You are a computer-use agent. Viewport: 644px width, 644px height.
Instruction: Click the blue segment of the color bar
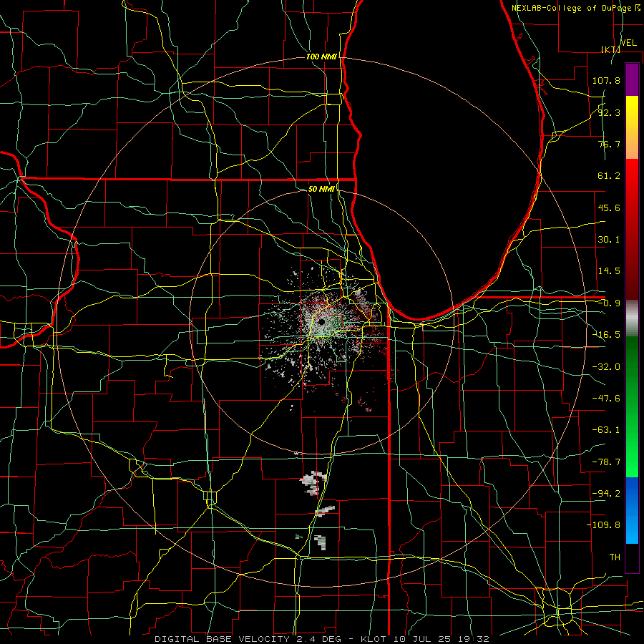click(632, 510)
